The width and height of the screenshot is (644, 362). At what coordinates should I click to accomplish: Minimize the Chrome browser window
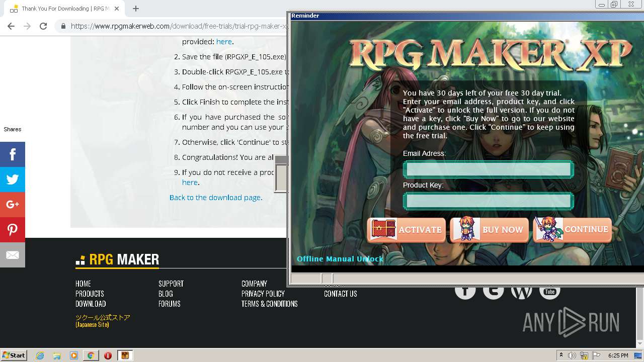[602, 5]
